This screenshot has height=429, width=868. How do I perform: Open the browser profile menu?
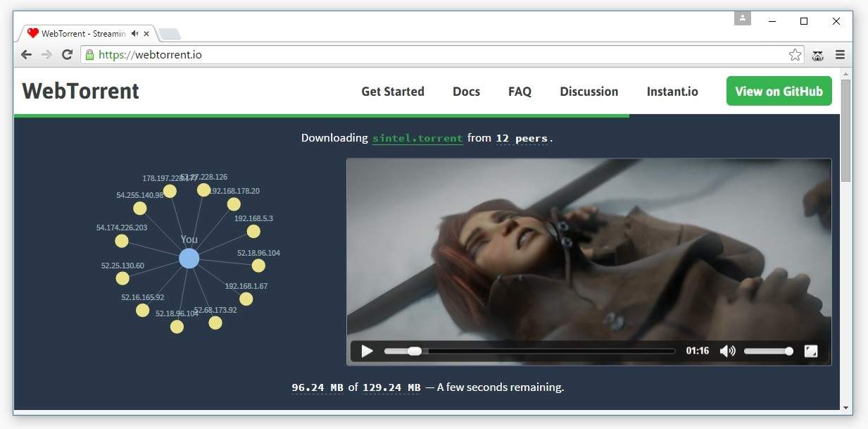[742, 18]
